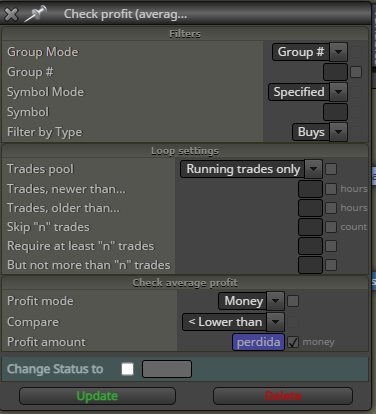
Task: Toggle Require at least "n" trades checkbox
Action: (331, 246)
